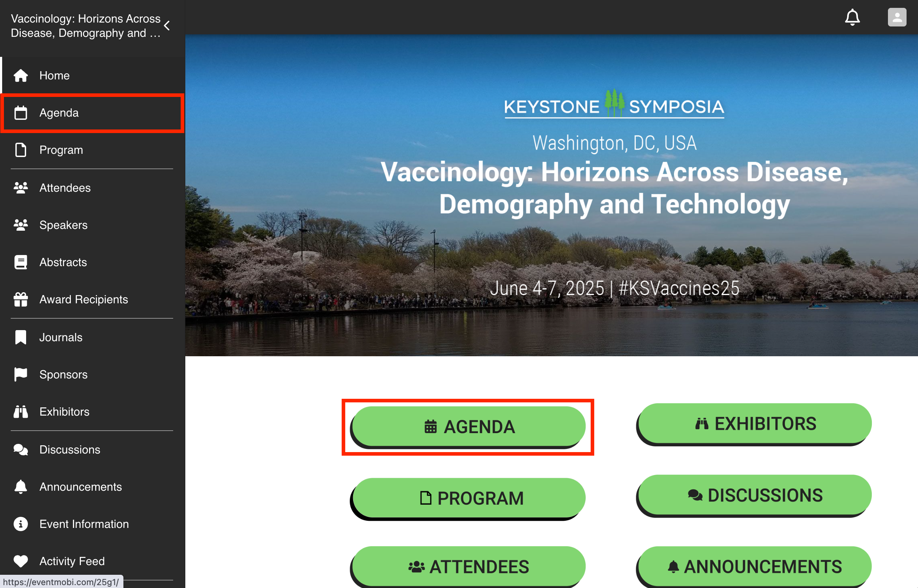Click the Abstracts book icon in sidebar
Image resolution: width=918 pixels, height=588 pixels.
(21, 262)
